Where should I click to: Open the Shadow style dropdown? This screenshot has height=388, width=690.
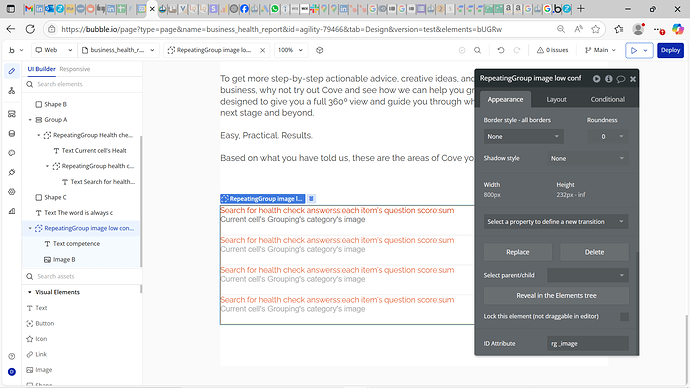588,158
